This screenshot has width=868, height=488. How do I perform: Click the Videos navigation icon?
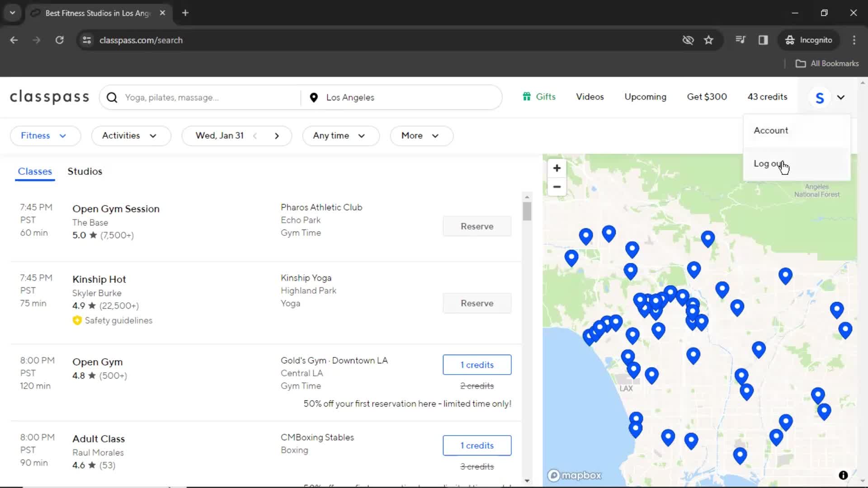(x=590, y=97)
